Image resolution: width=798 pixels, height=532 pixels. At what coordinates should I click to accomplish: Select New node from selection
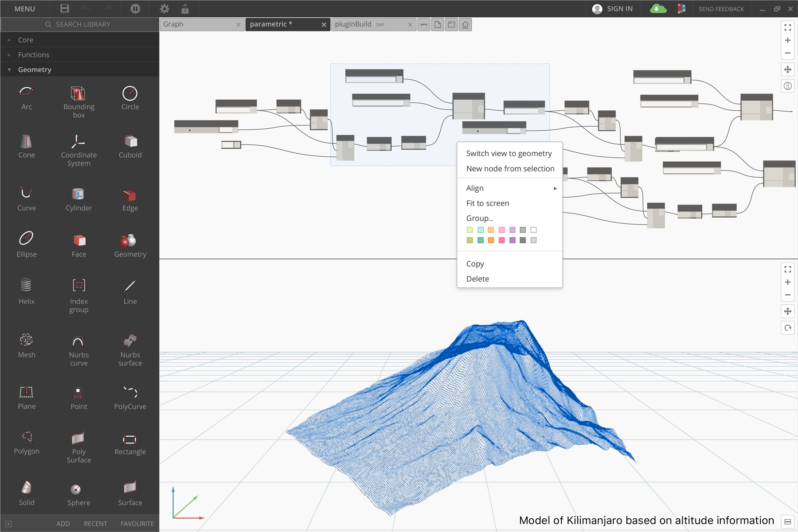point(509,168)
